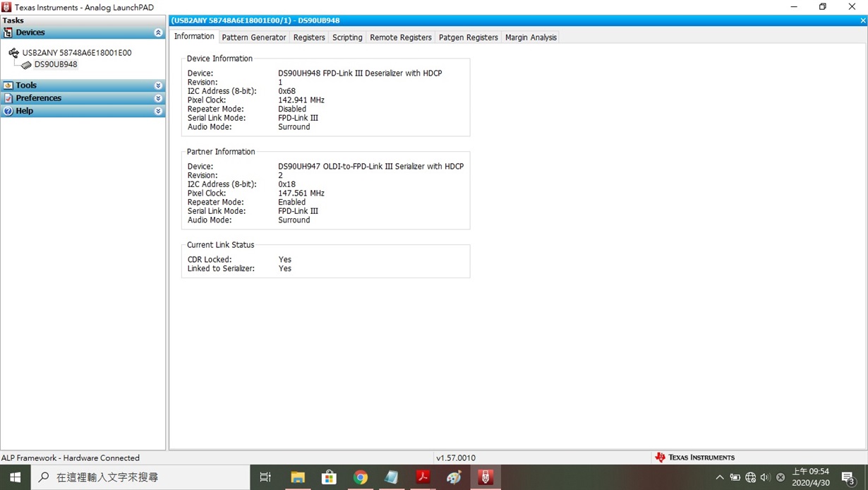Click the speaker volume tray icon
The height and width of the screenshot is (490, 868).
(765, 478)
